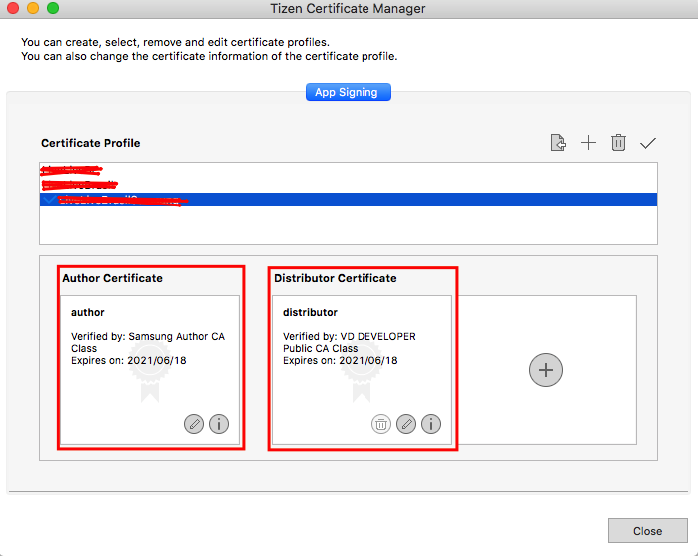Add a new certificate profile with plus icon
Image resolution: width=698 pixels, height=556 pixels.
tap(588, 143)
